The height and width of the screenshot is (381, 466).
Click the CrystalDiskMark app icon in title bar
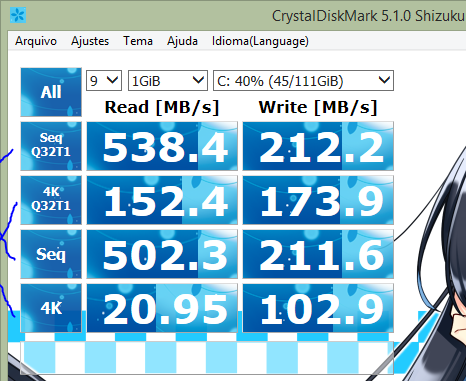pyautogui.click(x=18, y=15)
